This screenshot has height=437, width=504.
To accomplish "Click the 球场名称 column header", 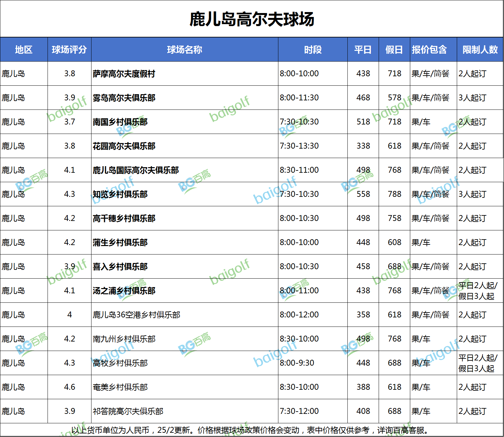I will (x=185, y=50).
